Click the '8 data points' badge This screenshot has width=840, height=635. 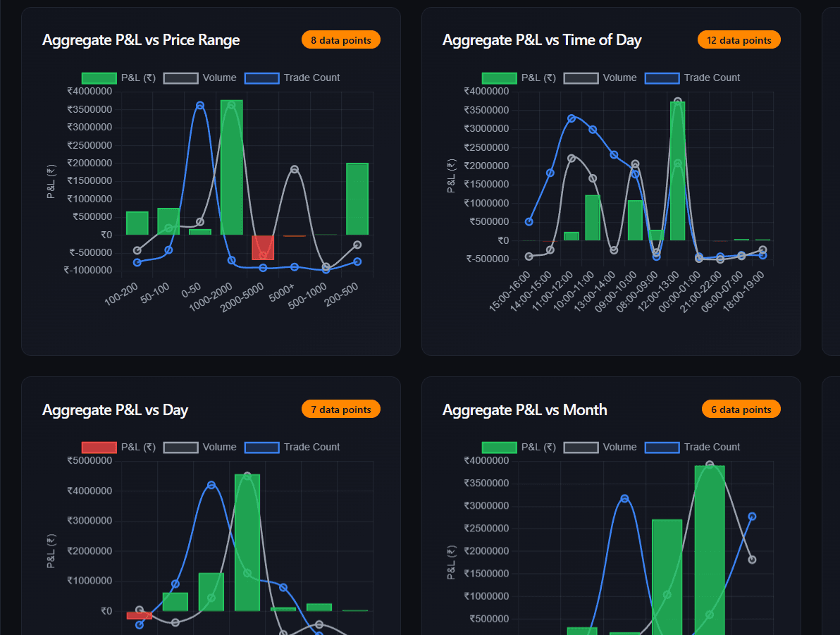click(340, 39)
